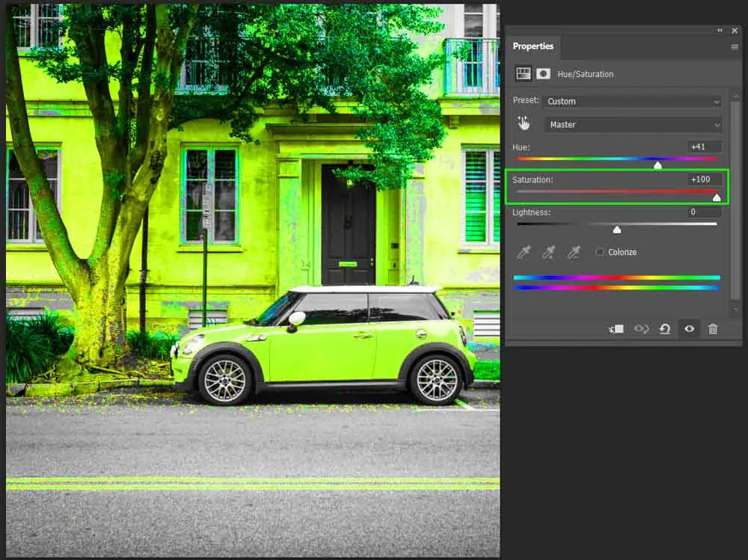The height and width of the screenshot is (560, 748).
Task: Select the on-image targeted adjustment hand tool
Action: point(524,124)
